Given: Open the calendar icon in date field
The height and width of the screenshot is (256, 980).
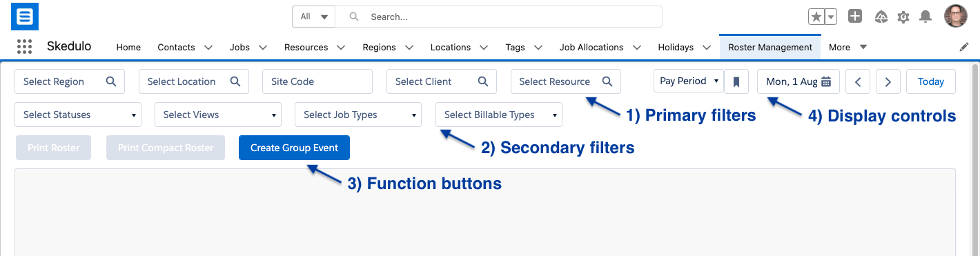Looking at the screenshot, I should coord(826,81).
